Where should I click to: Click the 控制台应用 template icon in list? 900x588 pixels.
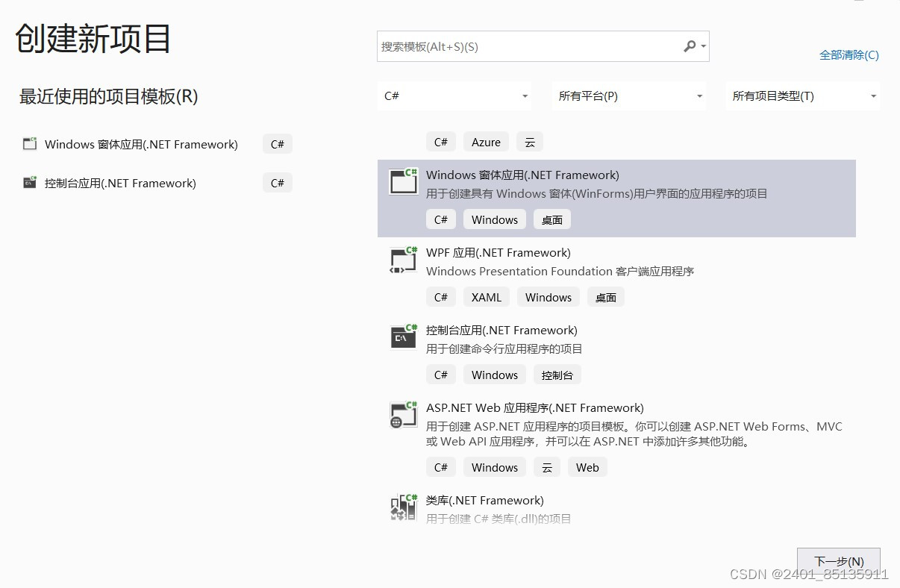[403, 337]
